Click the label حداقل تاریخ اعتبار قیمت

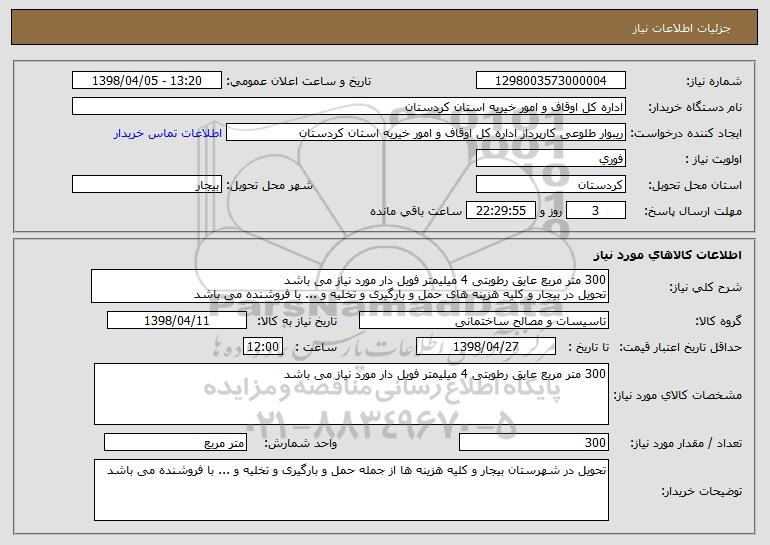point(680,347)
